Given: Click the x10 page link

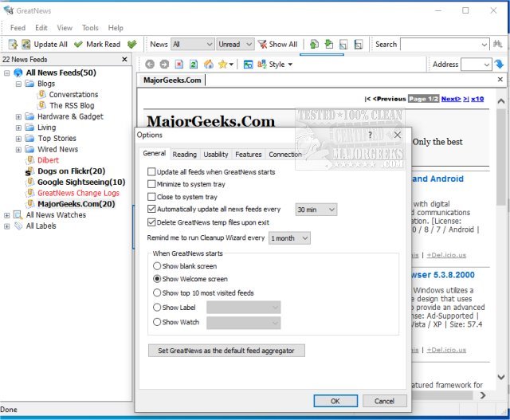Looking at the screenshot, I should 477,99.
